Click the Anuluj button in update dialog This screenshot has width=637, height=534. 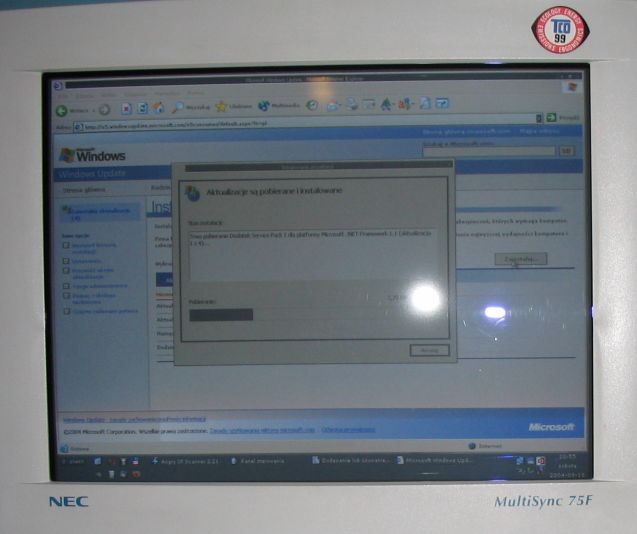click(430, 350)
